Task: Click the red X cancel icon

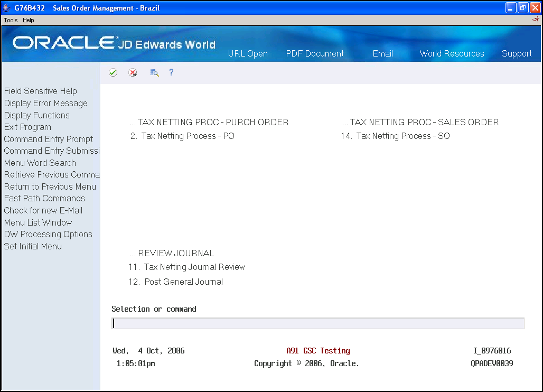Action: click(133, 72)
